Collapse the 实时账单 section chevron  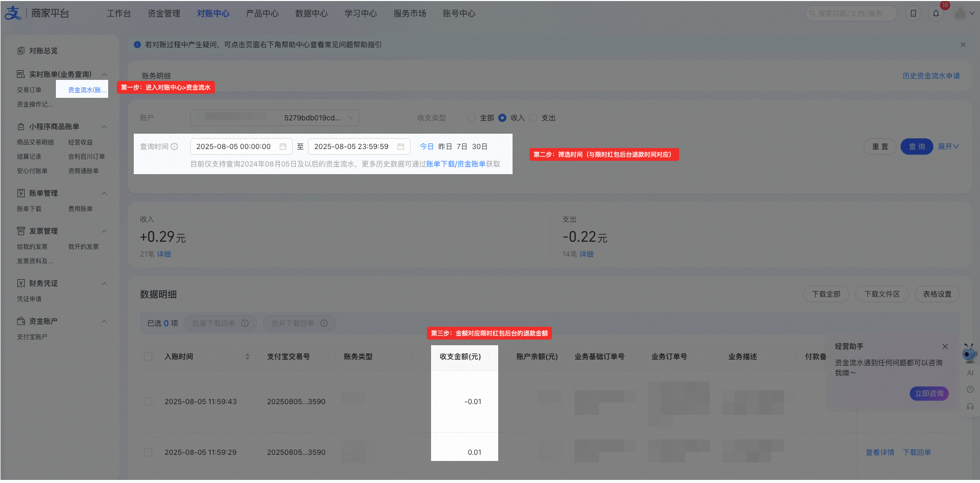coord(104,74)
